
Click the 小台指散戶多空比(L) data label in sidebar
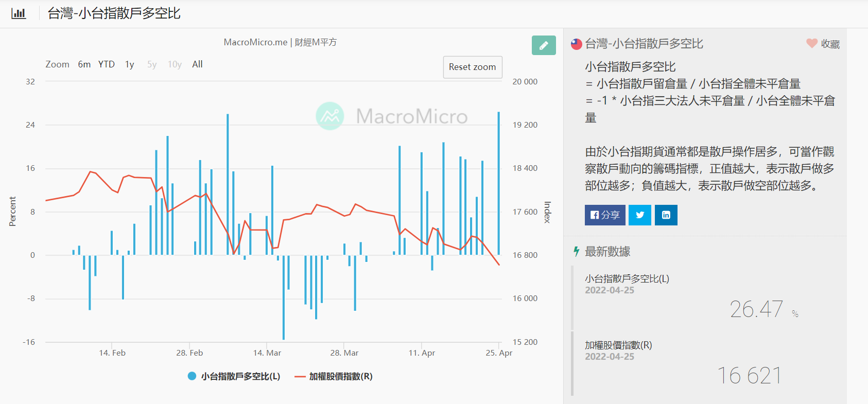tap(627, 278)
